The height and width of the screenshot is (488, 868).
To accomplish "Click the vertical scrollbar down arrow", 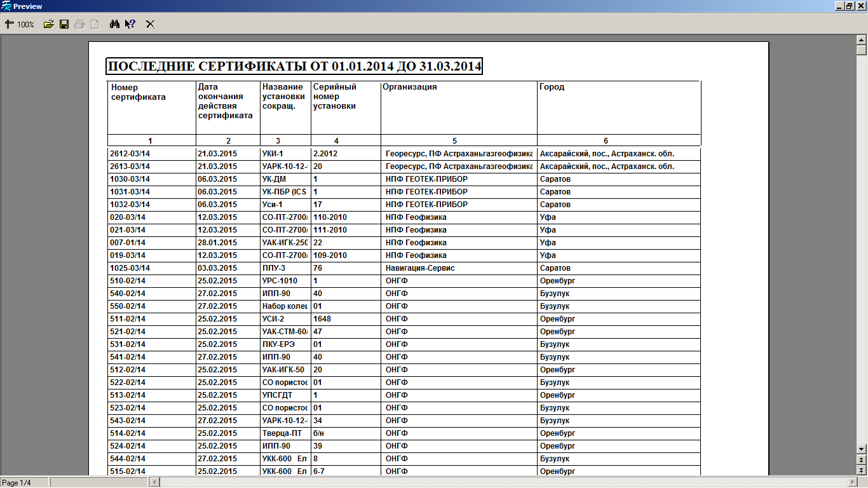I will (862, 449).
